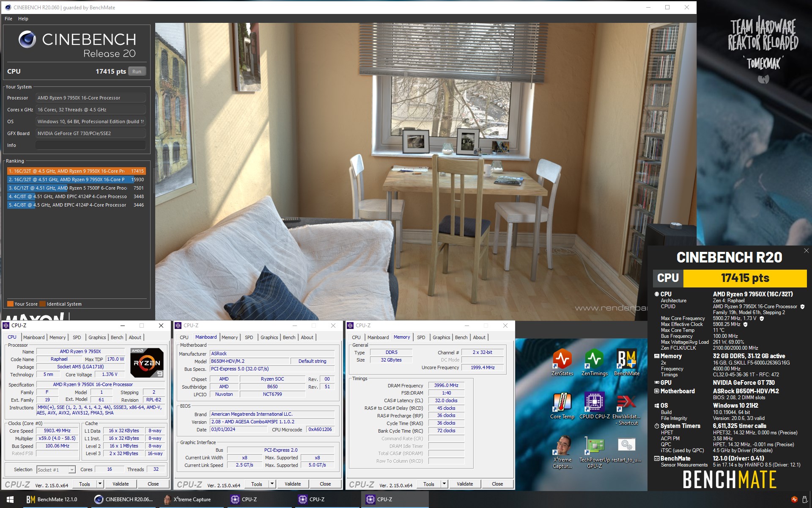Click CAS# Latency 32.0 clocks value
This screenshot has height=508, width=812.
[447, 400]
